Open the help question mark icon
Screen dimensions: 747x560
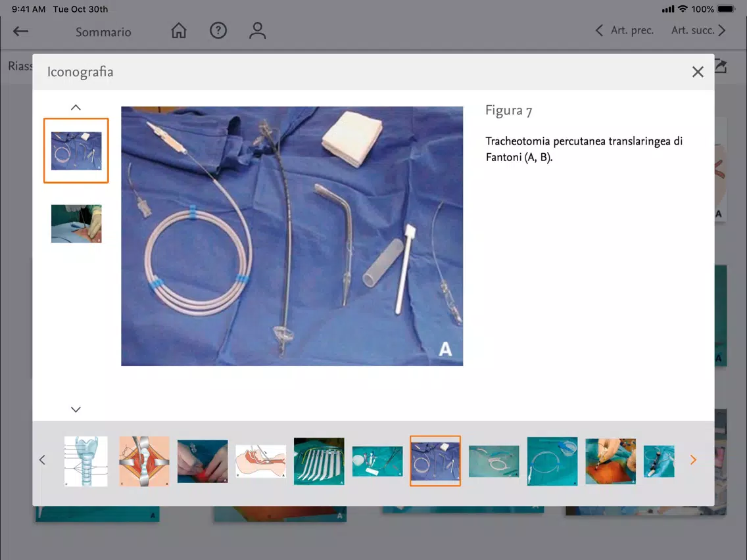tap(218, 30)
